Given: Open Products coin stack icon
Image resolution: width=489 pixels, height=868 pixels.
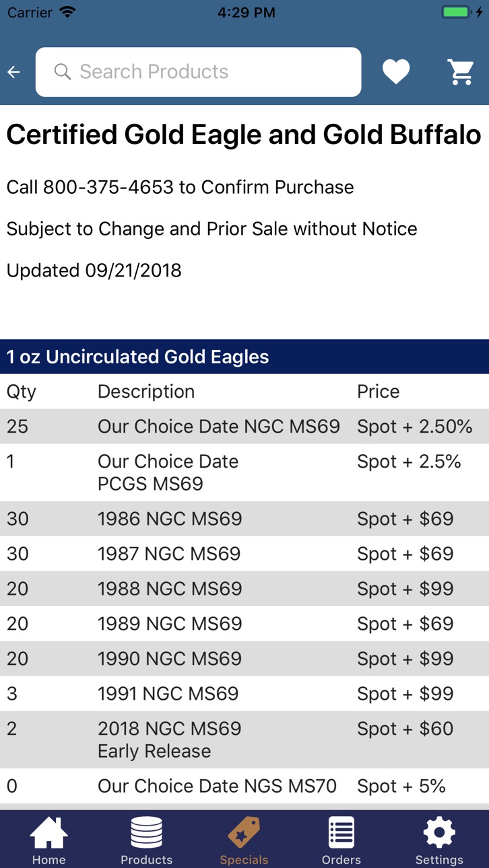Looking at the screenshot, I should click(x=146, y=833).
